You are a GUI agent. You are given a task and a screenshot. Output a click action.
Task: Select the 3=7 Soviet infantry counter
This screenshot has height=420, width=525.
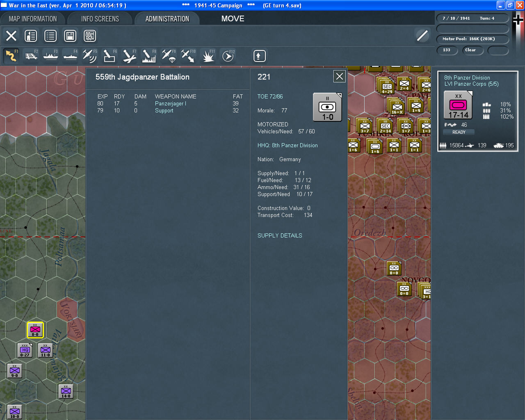(x=365, y=126)
